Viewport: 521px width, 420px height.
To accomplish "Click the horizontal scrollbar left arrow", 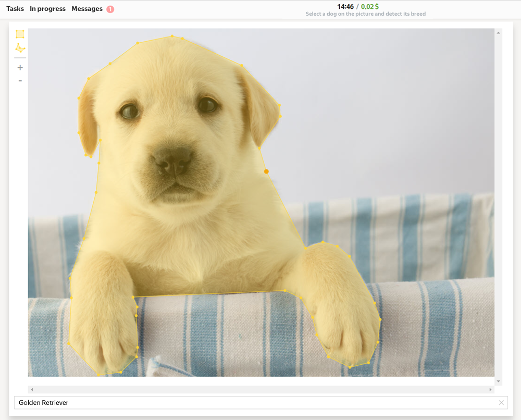I will pos(32,389).
